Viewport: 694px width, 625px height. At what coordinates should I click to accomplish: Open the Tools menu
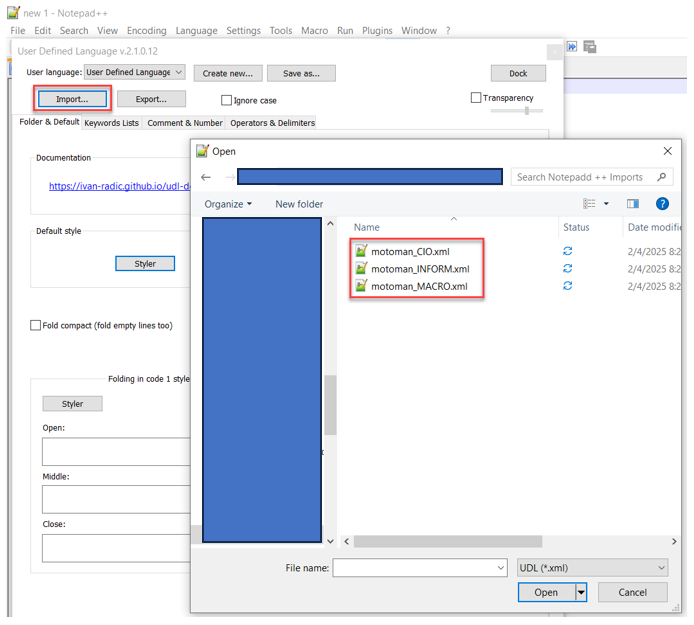pyautogui.click(x=281, y=31)
